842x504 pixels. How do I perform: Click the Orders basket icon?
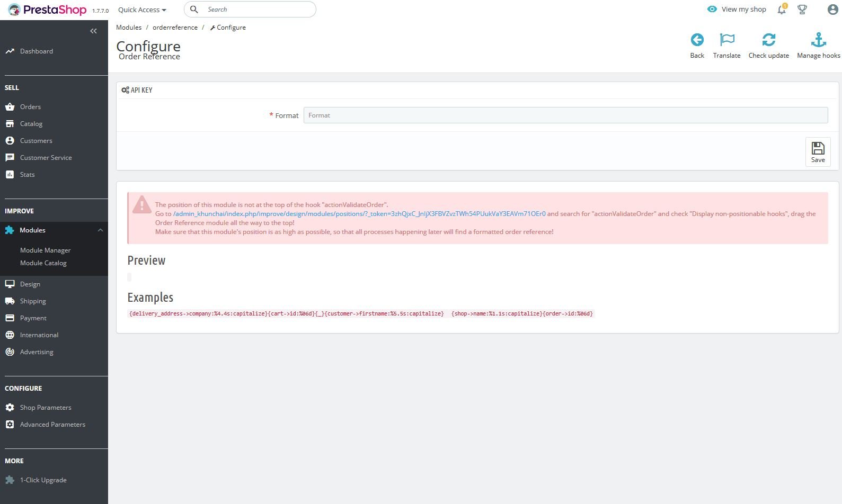[10, 107]
